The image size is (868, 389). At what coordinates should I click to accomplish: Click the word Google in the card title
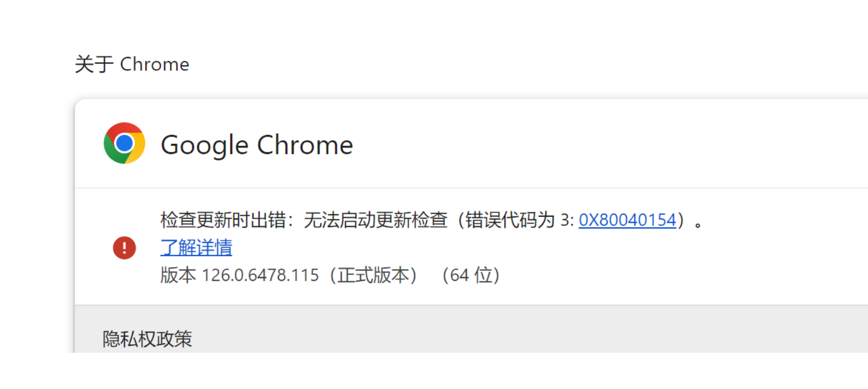(x=205, y=145)
